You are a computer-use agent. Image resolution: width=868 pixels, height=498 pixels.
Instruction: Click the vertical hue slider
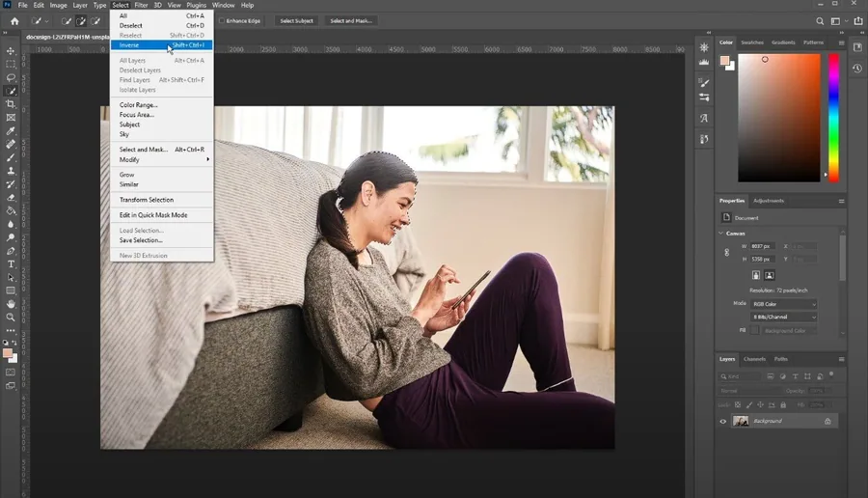(833, 118)
